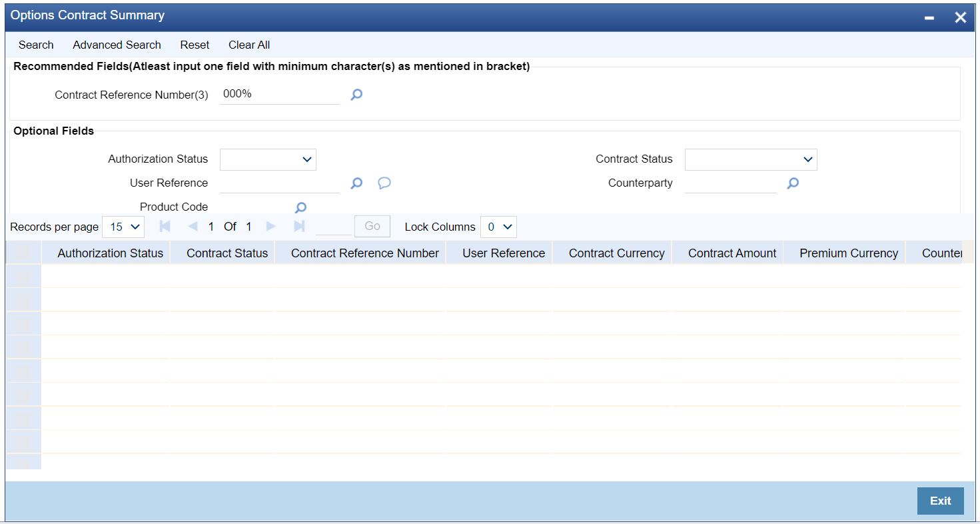Change Records per page dropdown

point(123,227)
